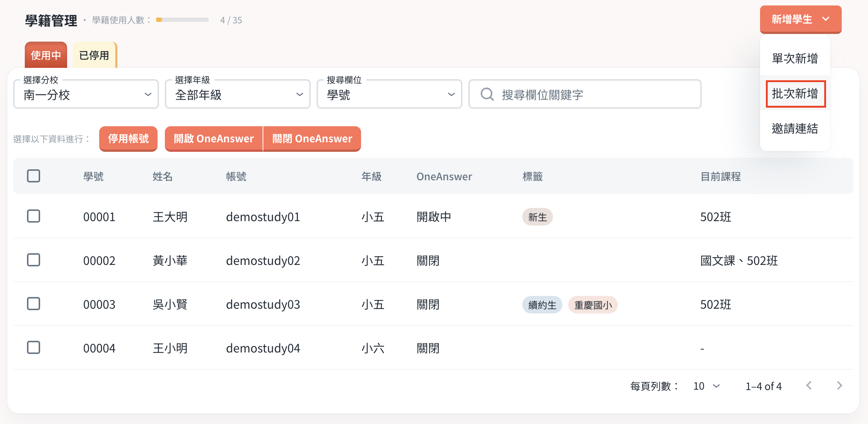The width and height of the screenshot is (868, 424).
Task: Focus the 搜尋欄位關鍵字 search field
Action: click(x=585, y=94)
